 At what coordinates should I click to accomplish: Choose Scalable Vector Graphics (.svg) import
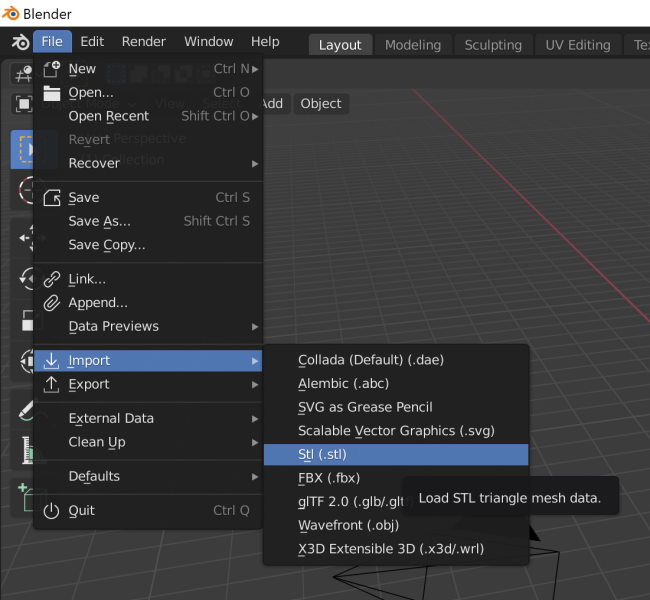click(x=396, y=431)
